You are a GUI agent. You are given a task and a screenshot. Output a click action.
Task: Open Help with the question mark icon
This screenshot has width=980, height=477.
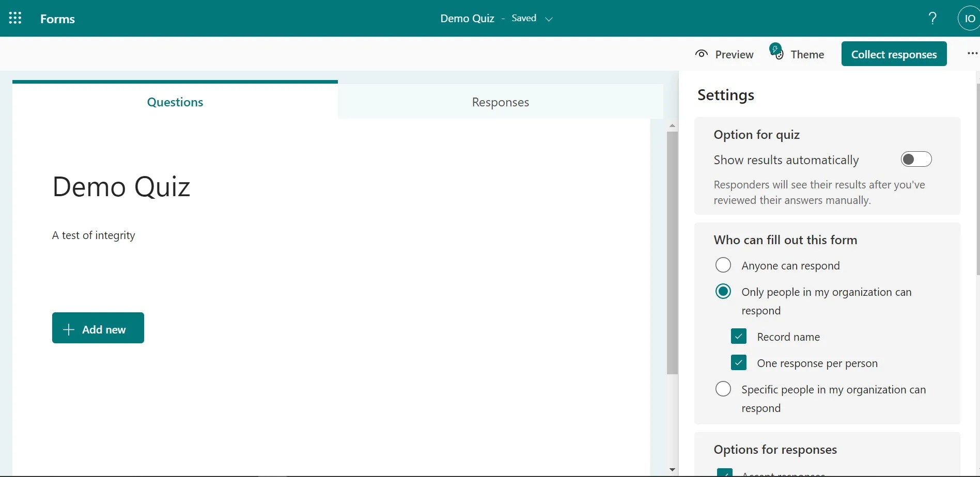(932, 18)
